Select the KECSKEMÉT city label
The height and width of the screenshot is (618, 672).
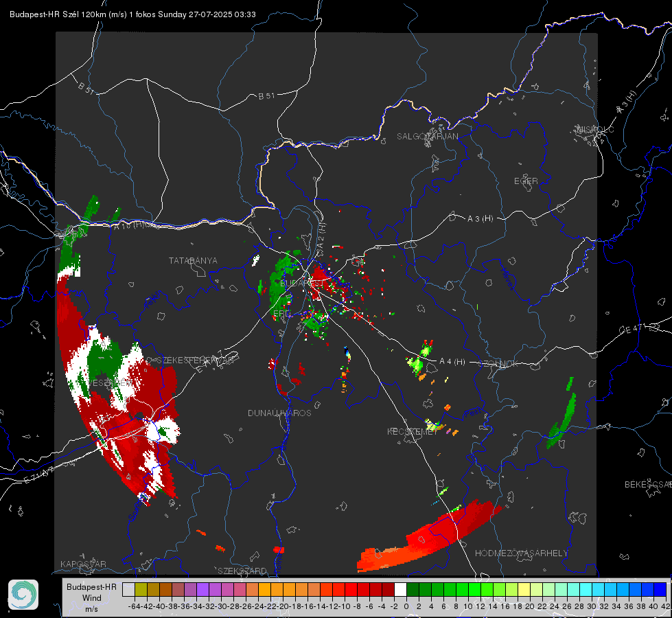(413, 431)
